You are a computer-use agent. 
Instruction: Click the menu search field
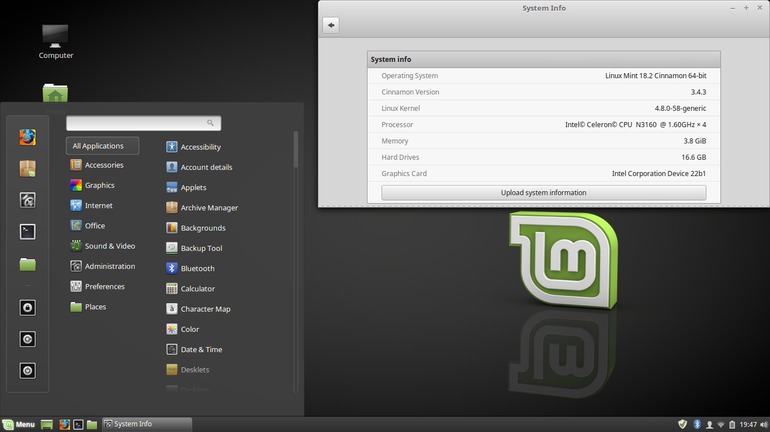[x=143, y=123]
